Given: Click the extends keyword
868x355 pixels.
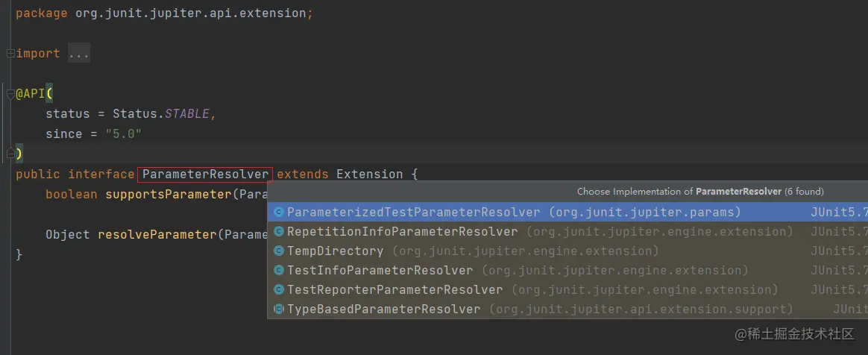Looking at the screenshot, I should 302,175.
